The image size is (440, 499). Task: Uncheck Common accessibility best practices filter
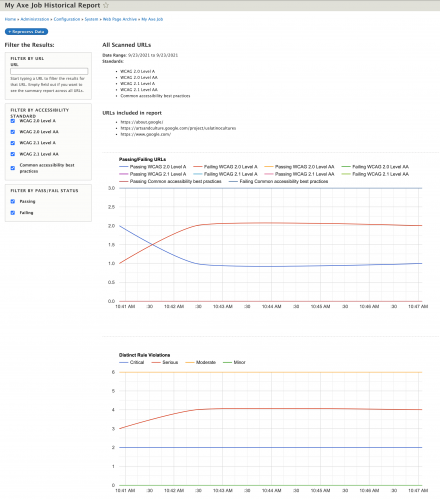coord(13,168)
